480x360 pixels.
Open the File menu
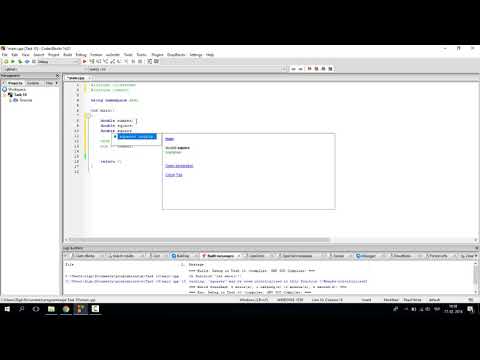(5, 55)
